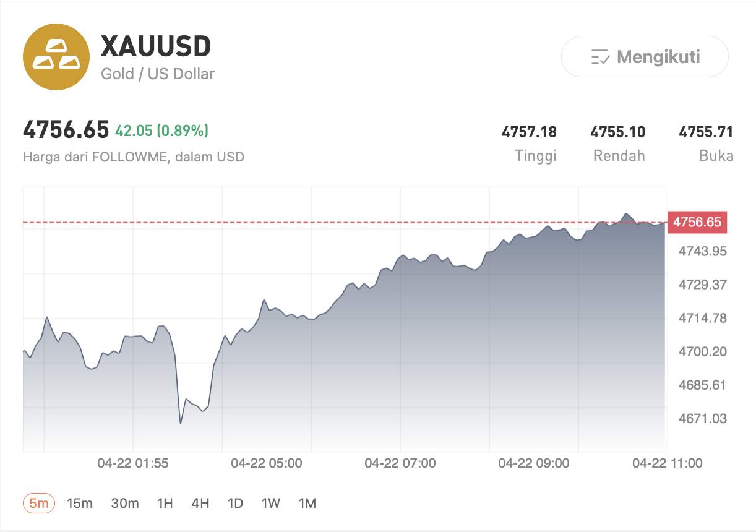Click the XAUUSD title text
Viewport: 756px width, 532px height.
[154, 46]
